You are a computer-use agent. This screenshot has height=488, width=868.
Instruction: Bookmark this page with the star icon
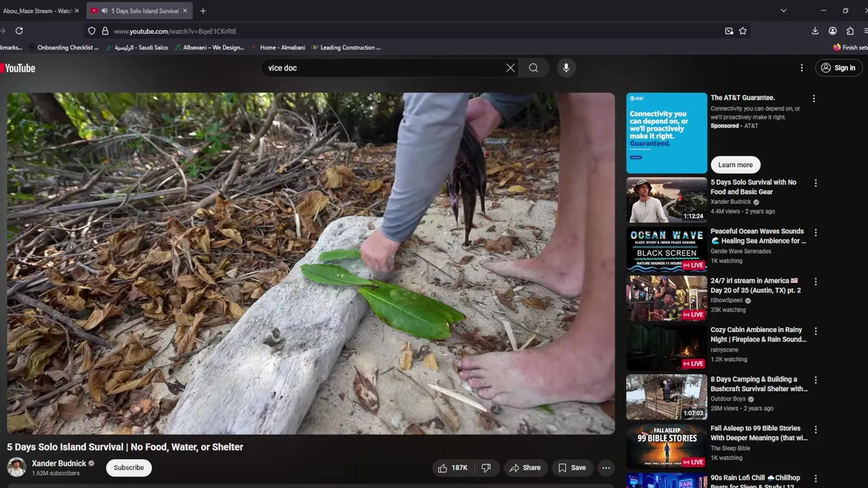743,30
